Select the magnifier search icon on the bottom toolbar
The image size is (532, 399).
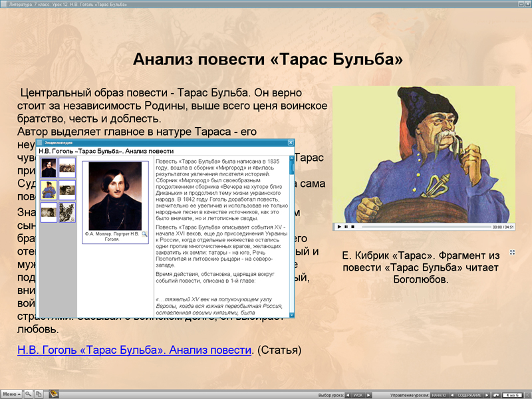28,393
